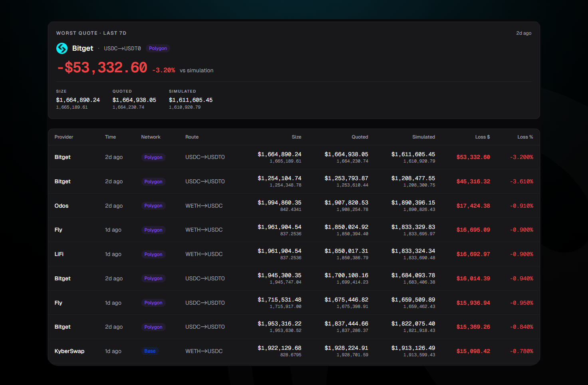This screenshot has height=385, width=588.
Task: Select the Odos provider row
Action: [x=294, y=206]
